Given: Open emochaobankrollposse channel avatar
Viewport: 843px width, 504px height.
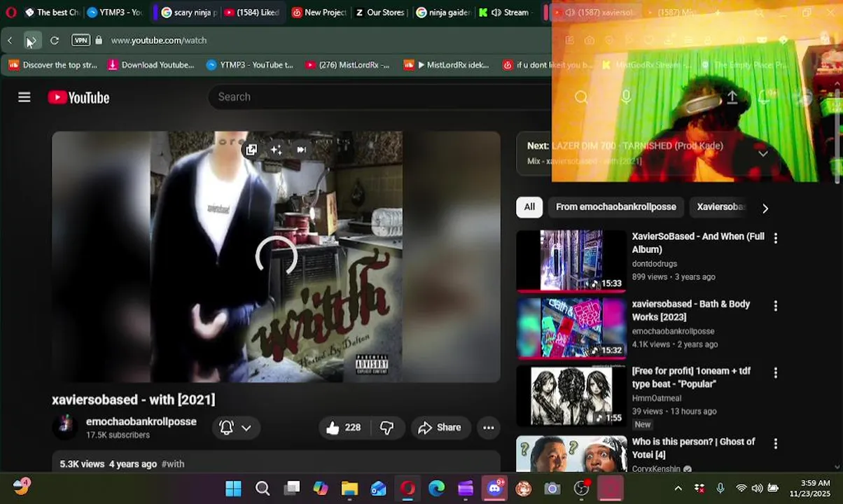Looking at the screenshot, I should (65, 427).
